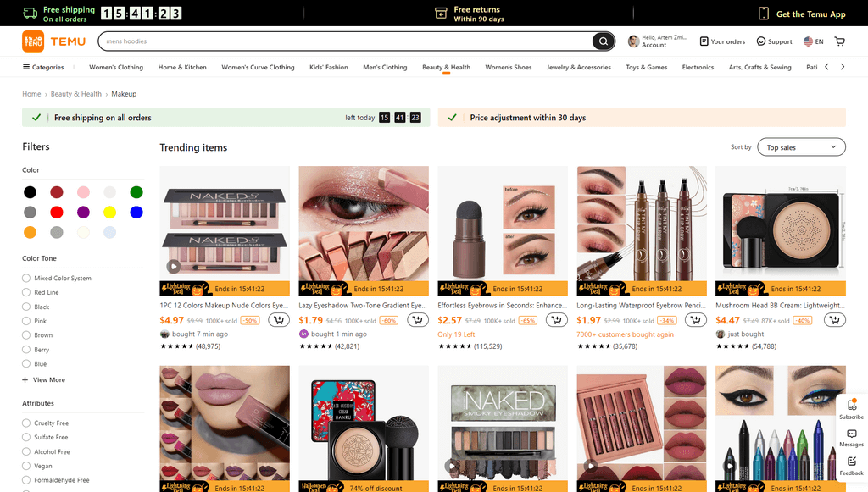Play video on lipstick set thumbnail
The image size is (868, 492).
(591, 466)
